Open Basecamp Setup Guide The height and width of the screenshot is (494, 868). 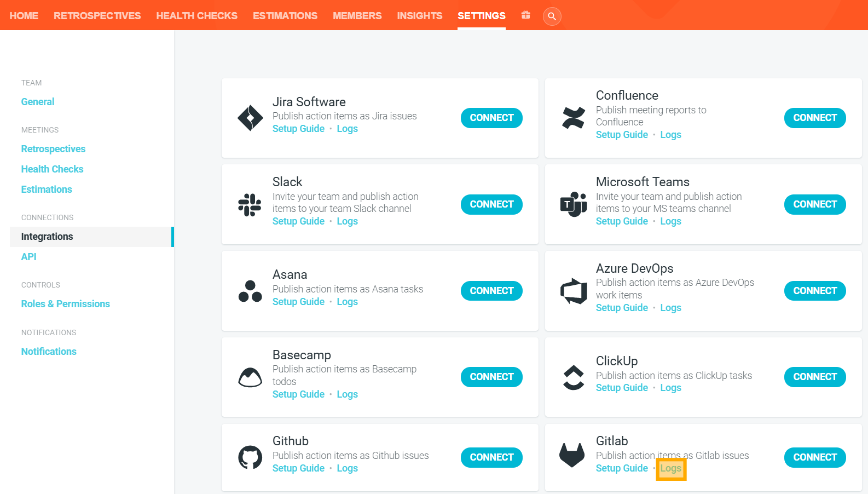(298, 394)
